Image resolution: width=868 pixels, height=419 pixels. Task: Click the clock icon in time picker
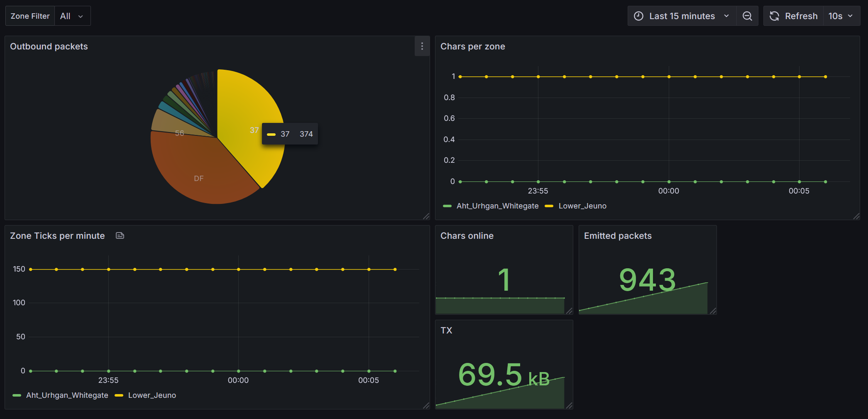coord(638,16)
